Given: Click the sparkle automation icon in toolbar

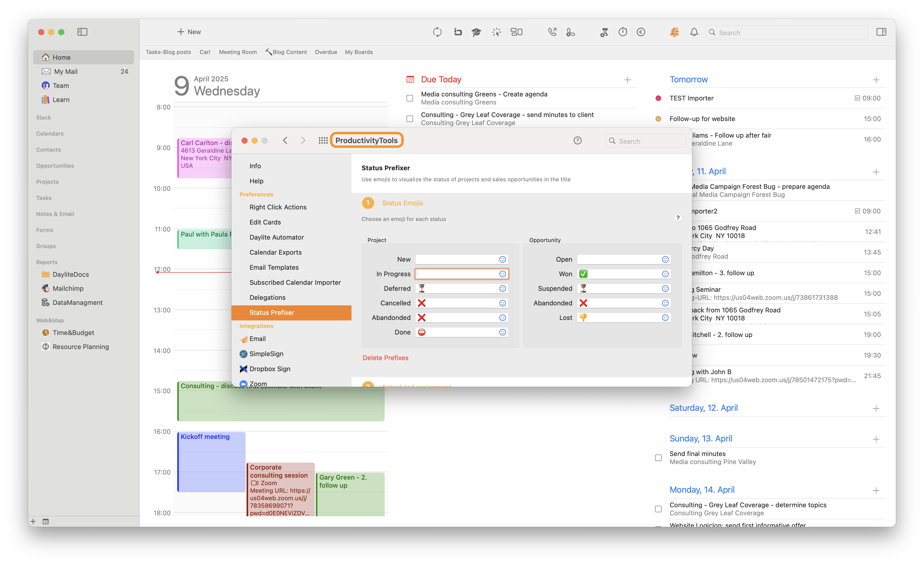Looking at the screenshot, I should point(496,32).
